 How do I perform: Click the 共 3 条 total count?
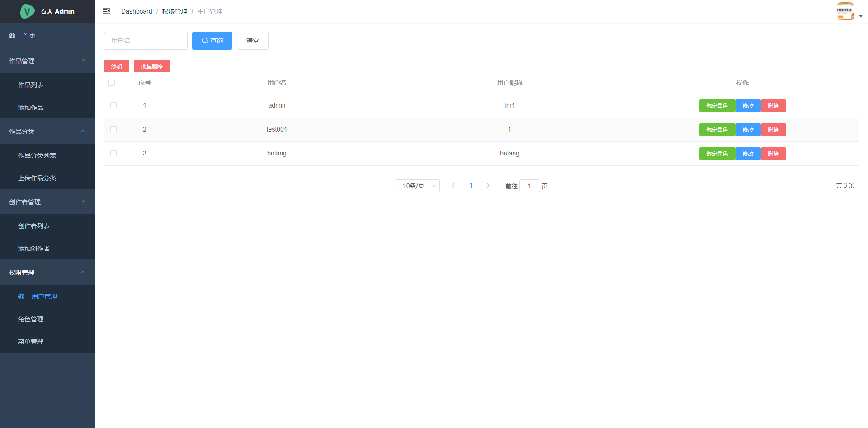845,185
